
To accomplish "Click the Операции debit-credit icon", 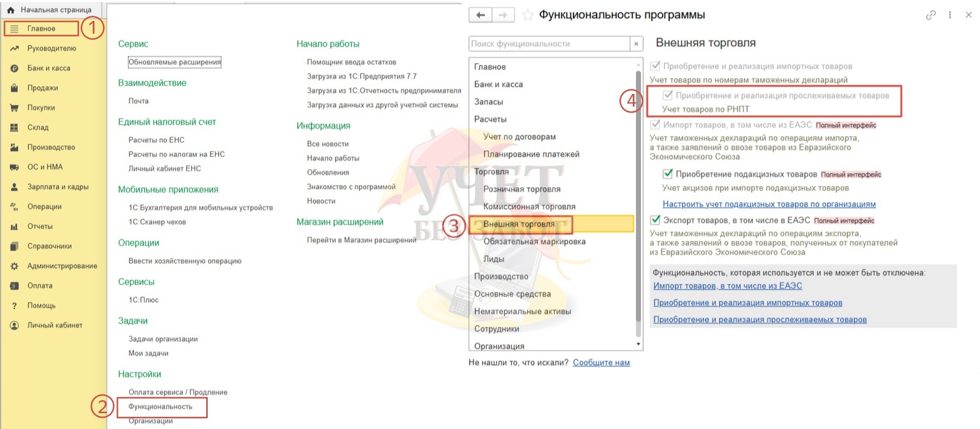I will pos(14,207).
